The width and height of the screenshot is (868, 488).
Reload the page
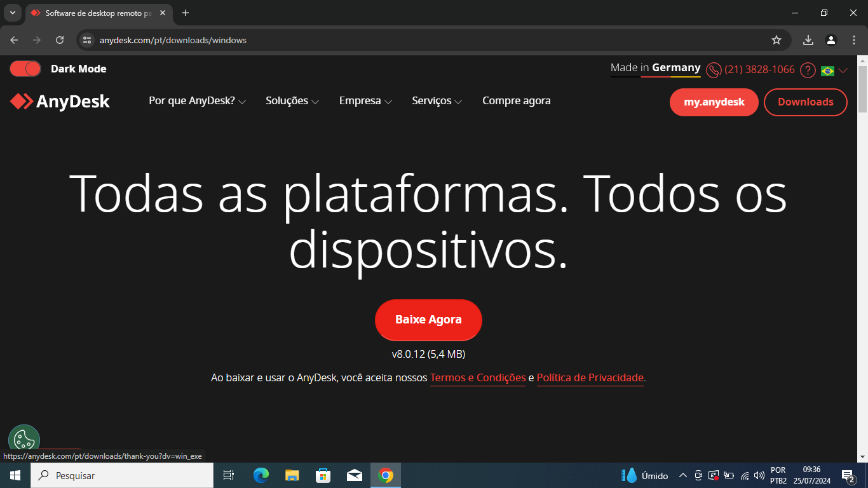click(x=60, y=40)
